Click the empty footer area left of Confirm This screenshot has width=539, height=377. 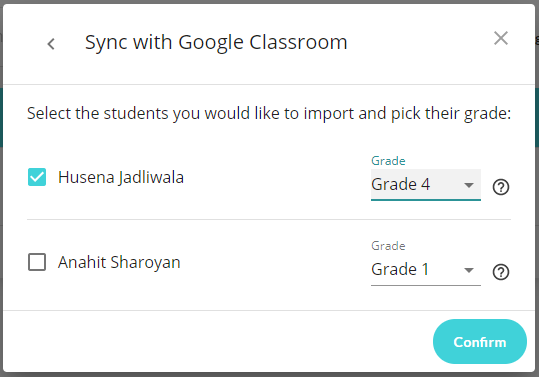coord(217,341)
